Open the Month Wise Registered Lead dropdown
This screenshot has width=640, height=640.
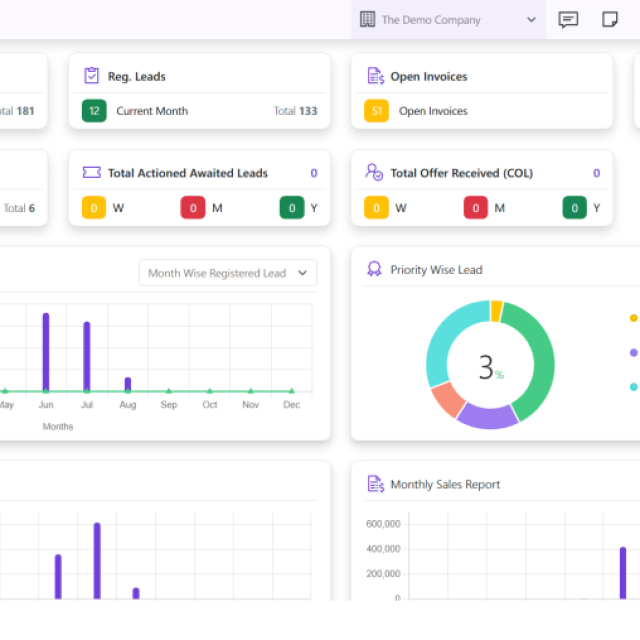(228, 273)
